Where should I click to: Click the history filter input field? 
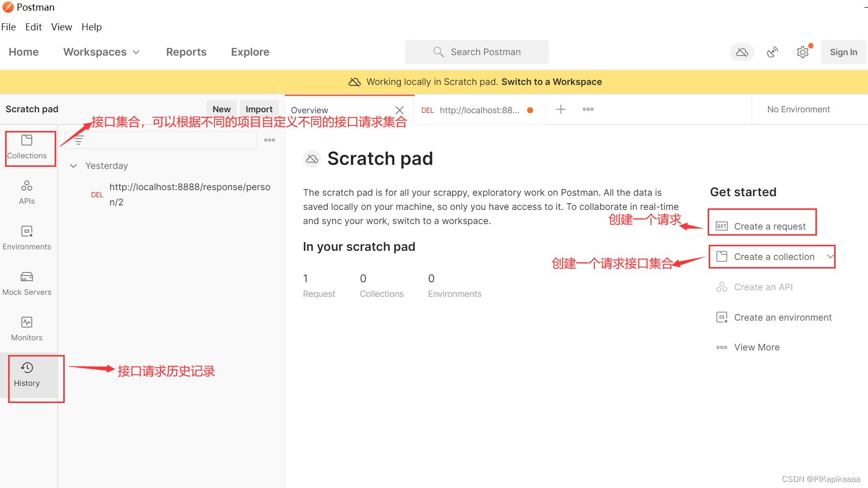click(161, 140)
